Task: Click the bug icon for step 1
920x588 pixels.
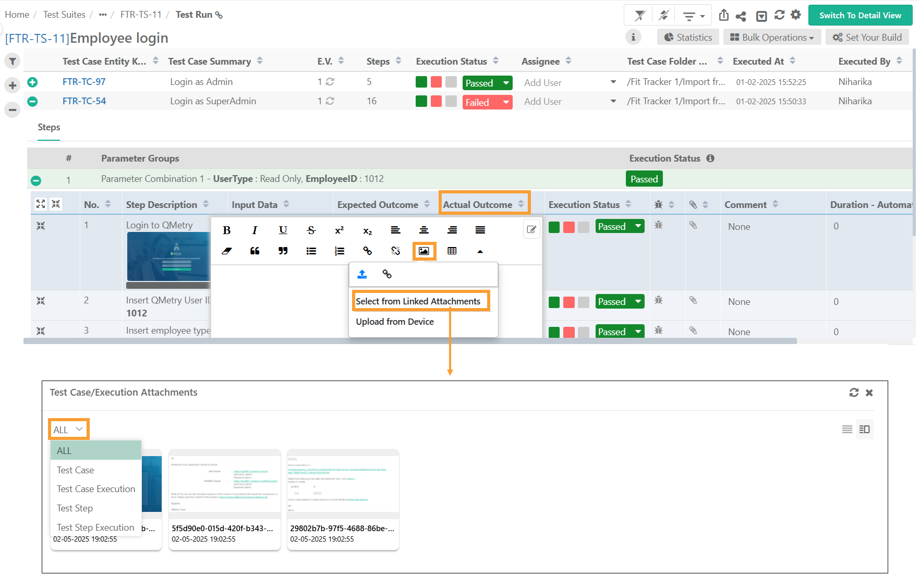Action: [658, 226]
